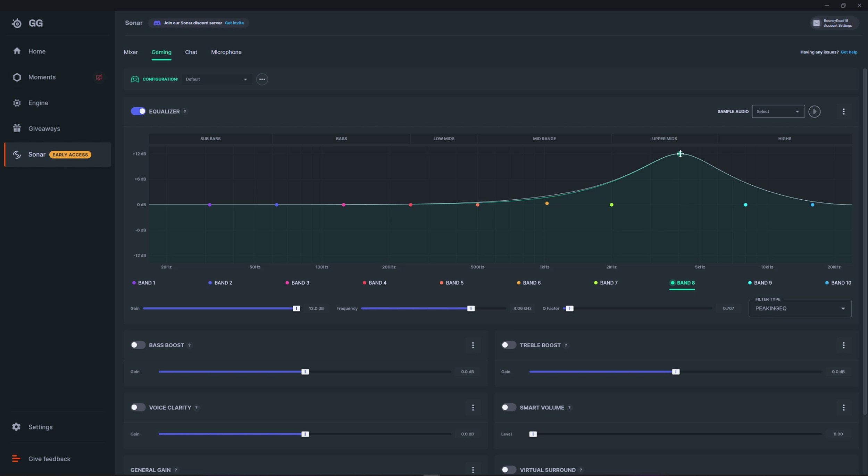Screen dimensions: 868x476
Task: Click the Equalizer help question mark
Action: pos(185,111)
